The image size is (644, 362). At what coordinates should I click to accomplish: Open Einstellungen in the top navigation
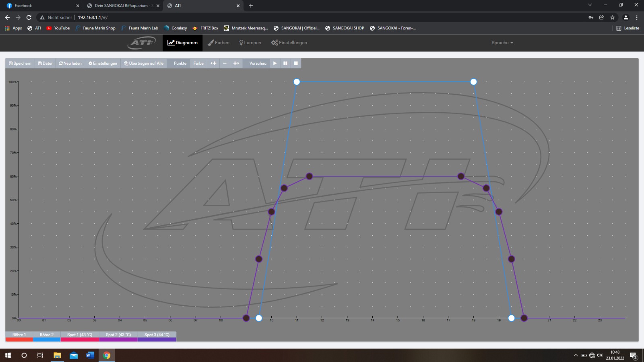(289, 43)
